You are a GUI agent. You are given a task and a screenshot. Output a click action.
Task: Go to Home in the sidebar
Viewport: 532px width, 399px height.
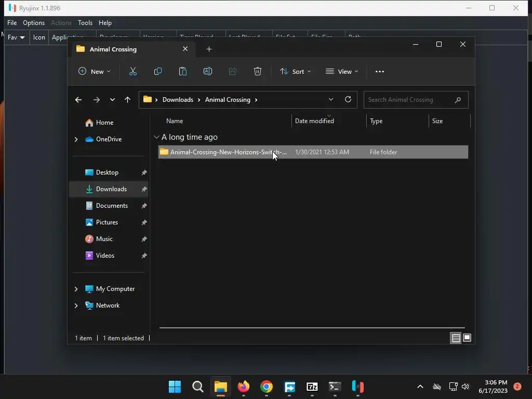(104, 123)
